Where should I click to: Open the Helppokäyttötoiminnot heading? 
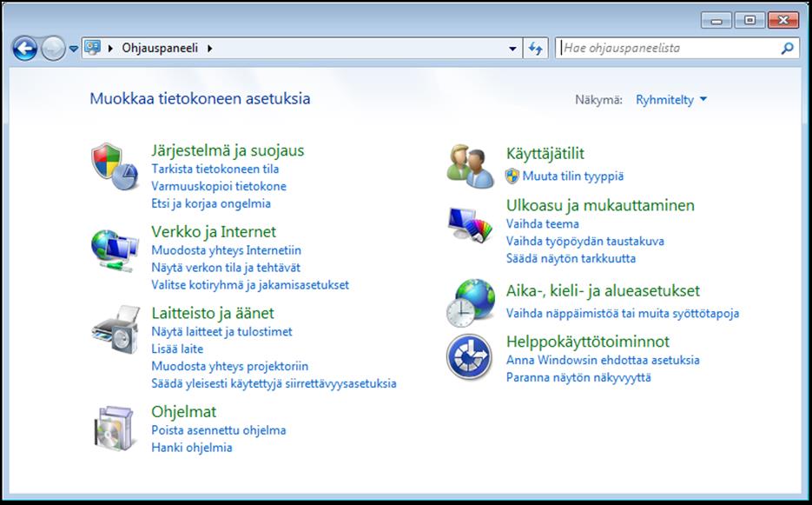[x=588, y=342]
